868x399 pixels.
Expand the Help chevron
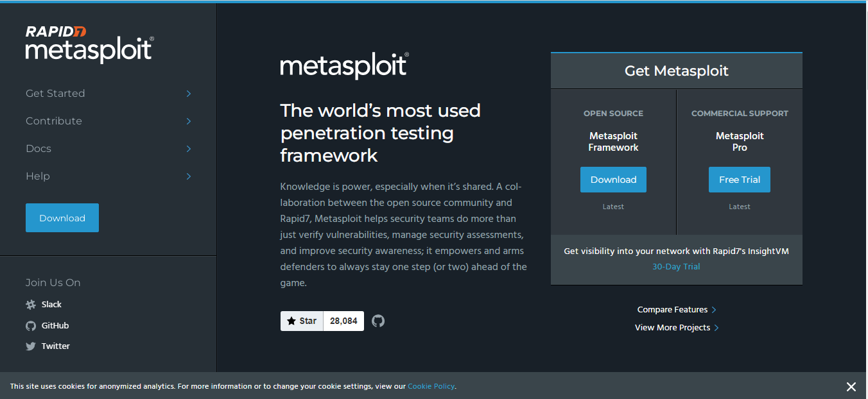(x=189, y=176)
